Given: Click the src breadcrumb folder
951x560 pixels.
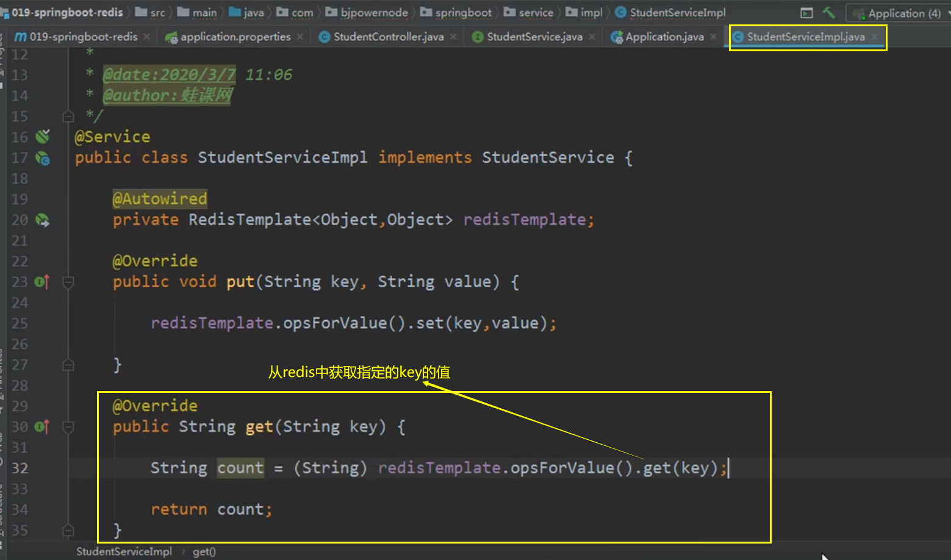Looking at the screenshot, I should point(150,12).
